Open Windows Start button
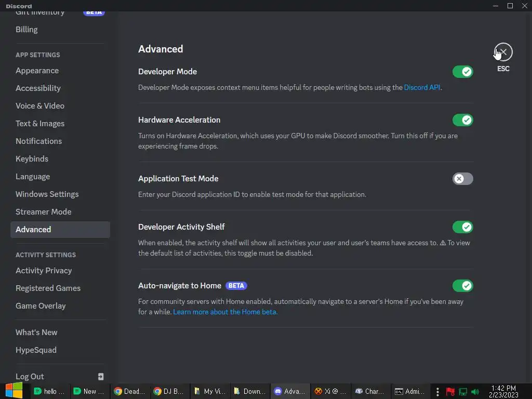532x399 pixels. [14, 391]
